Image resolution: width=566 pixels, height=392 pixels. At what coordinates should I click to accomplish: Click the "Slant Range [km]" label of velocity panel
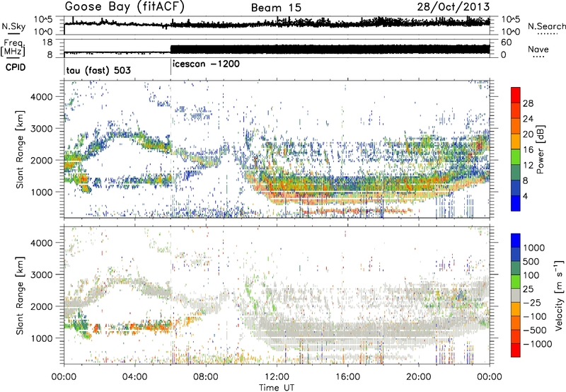tap(20, 295)
